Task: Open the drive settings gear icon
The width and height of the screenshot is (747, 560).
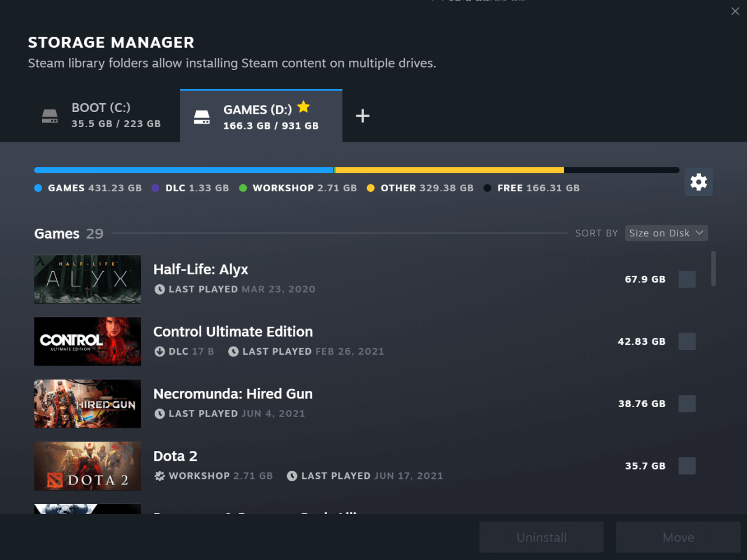Action: tap(698, 182)
